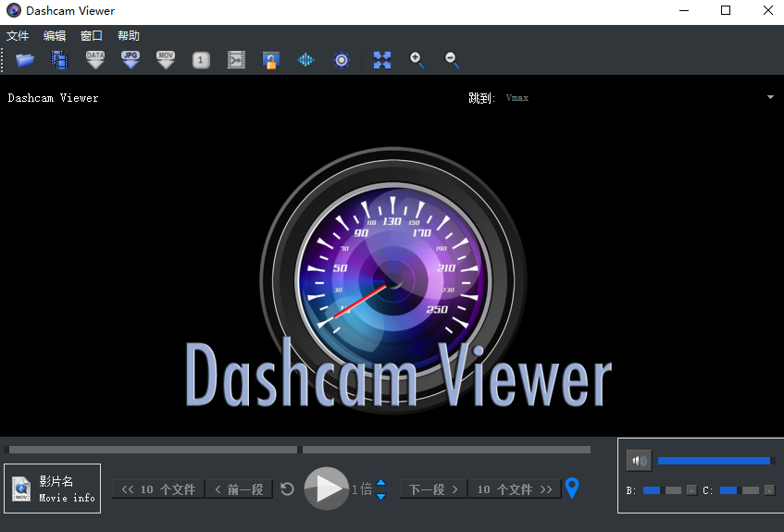Viewport: 784px width, 532px height.
Task: Reset brightness with button beside B slider
Action: tap(691, 490)
